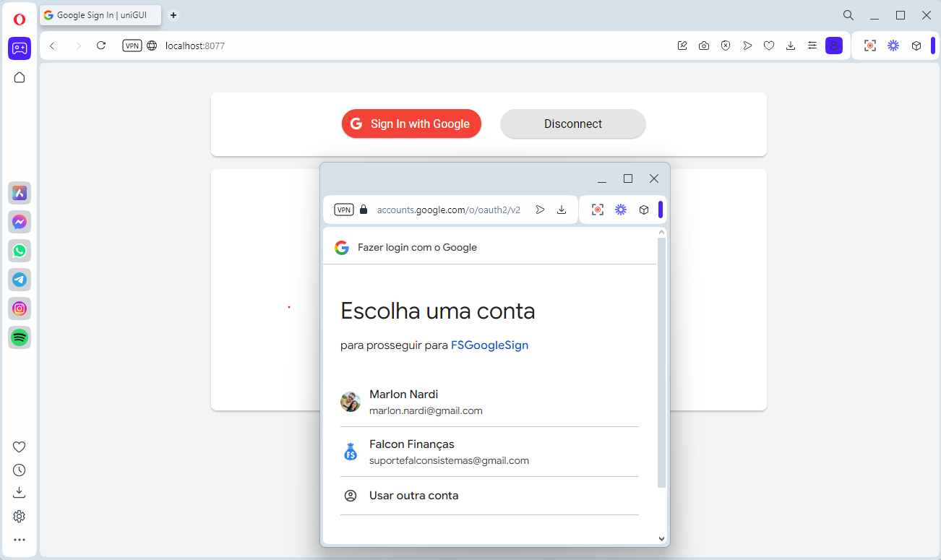
Task: Open Instagram in the sidebar
Action: tap(20, 309)
